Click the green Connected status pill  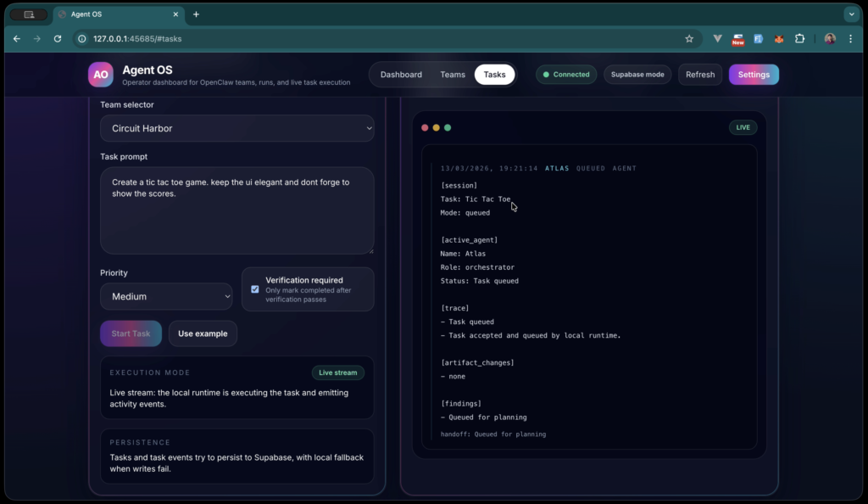tap(565, 74)
